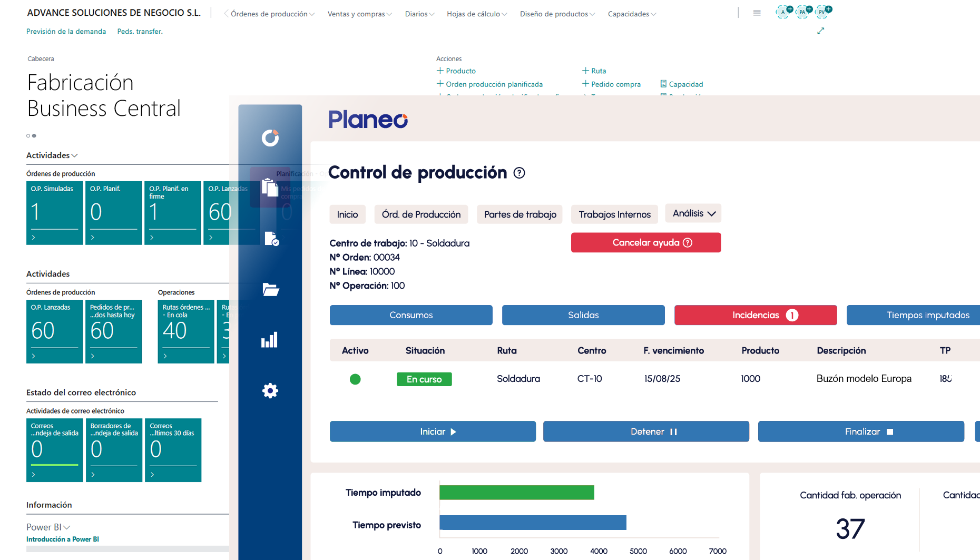Screen dimensions: 980x560
Task: Click the CT-10 centro cell
Action: [590, 378]
